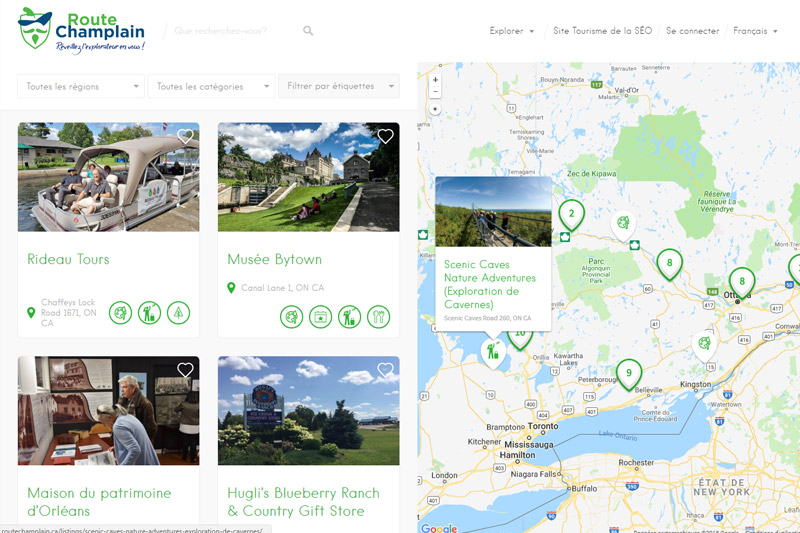Image resolution: width=800 pixels, height=533 pixels.
Task: Click the Route Champlain logo
Action: pos(82,30)
